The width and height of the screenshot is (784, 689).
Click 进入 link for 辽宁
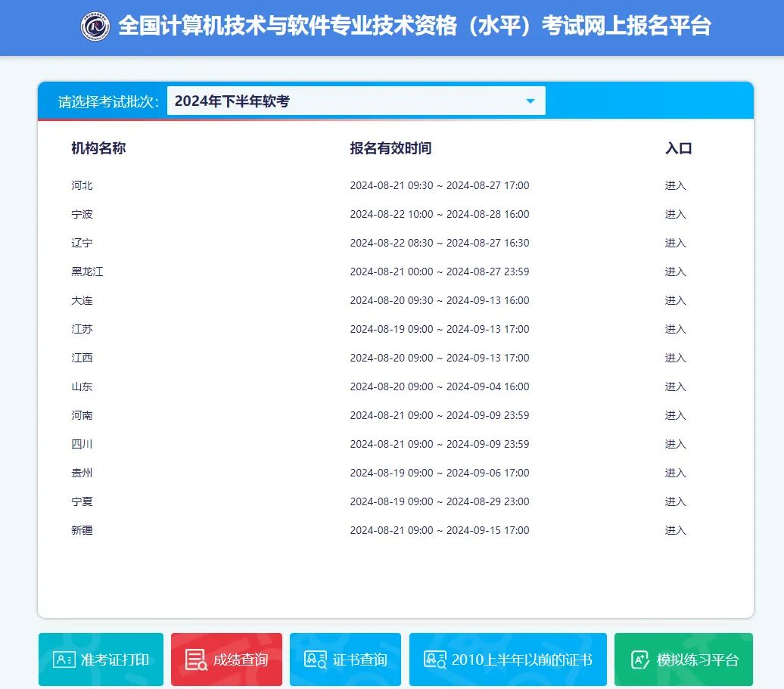pyautogui.click(x=675, y=243)
